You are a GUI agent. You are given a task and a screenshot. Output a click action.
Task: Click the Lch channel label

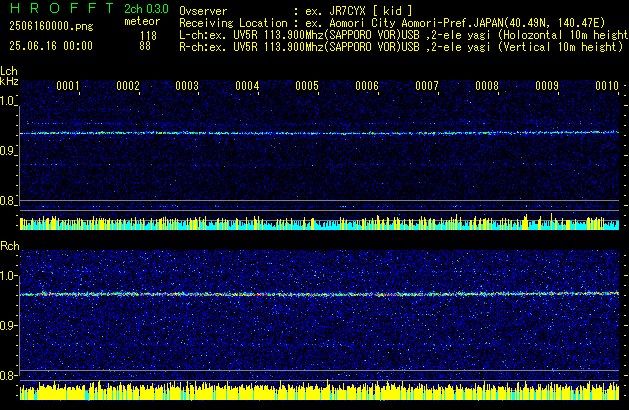[x=9, y=71]
